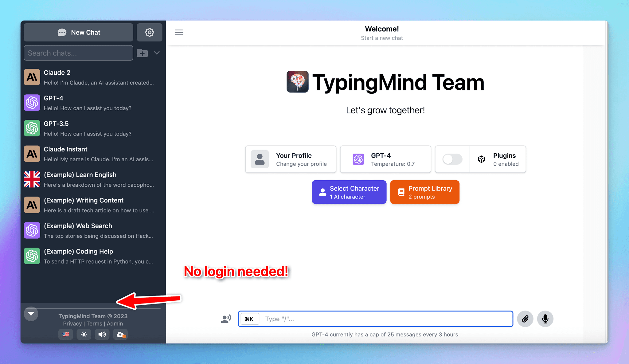
Task: Click the Prompt Library book icon
Action: [x=401, y=192]
